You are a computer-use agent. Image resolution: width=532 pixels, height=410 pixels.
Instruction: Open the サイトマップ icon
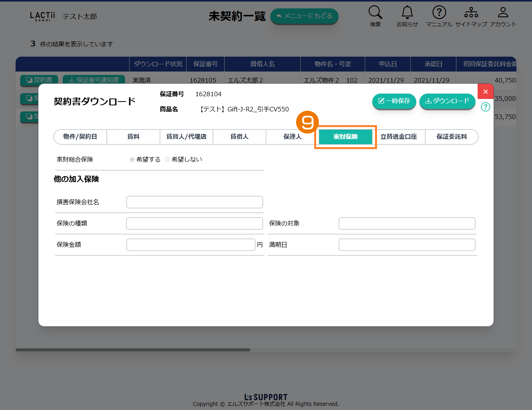[471, 13]
